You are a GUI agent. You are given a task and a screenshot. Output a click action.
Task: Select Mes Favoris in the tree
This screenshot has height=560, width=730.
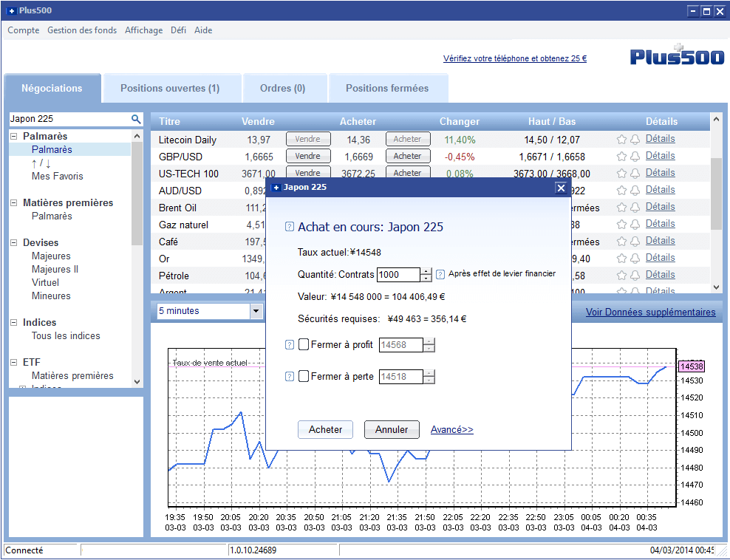pos(58,177)
